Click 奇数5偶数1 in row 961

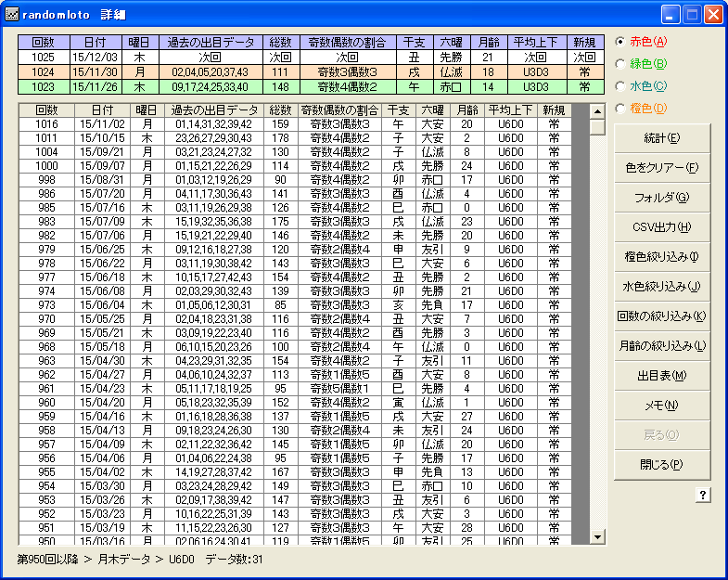(x=339, y=389)
